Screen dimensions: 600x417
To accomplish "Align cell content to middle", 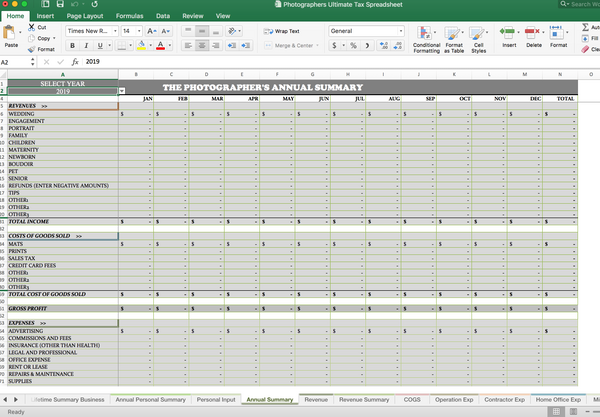I will pos(202,31).
